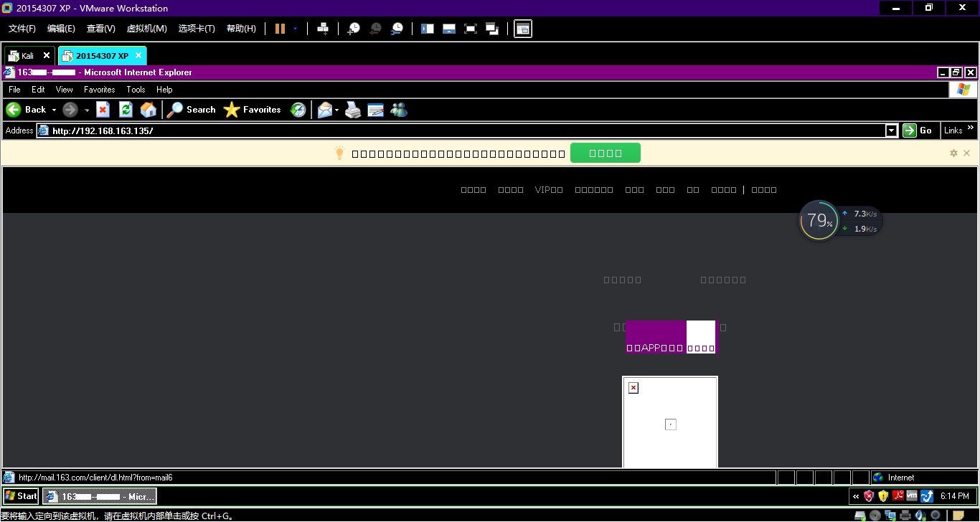Click the IE Home toolbar icon
980x522 pixels.
pyautogui.click(x=149, y=110)
